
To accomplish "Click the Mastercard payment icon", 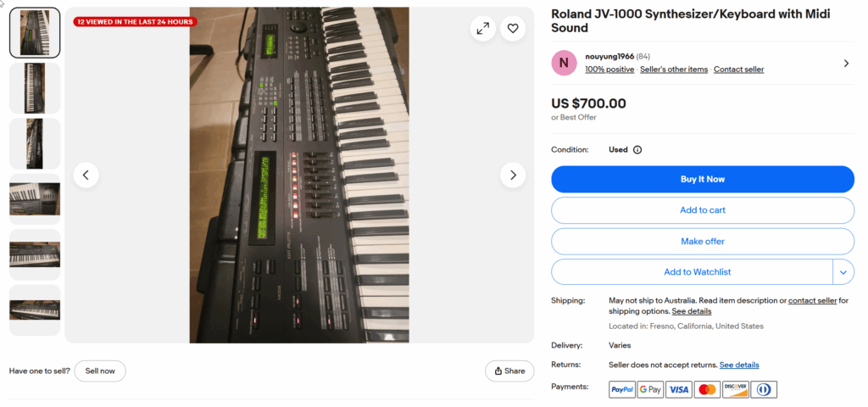I will pos(707,389).
